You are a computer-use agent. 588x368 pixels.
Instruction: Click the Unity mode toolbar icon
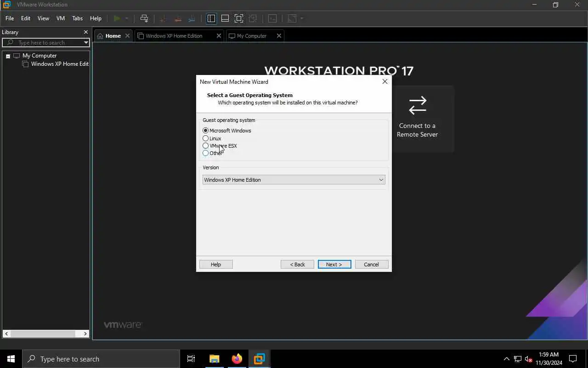(x=253, y=18)
